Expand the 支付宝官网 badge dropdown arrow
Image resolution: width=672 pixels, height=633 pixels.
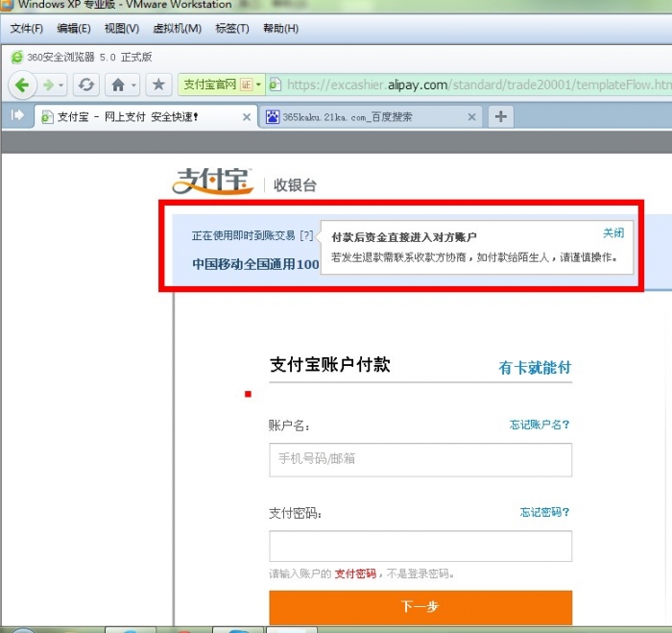258,85
